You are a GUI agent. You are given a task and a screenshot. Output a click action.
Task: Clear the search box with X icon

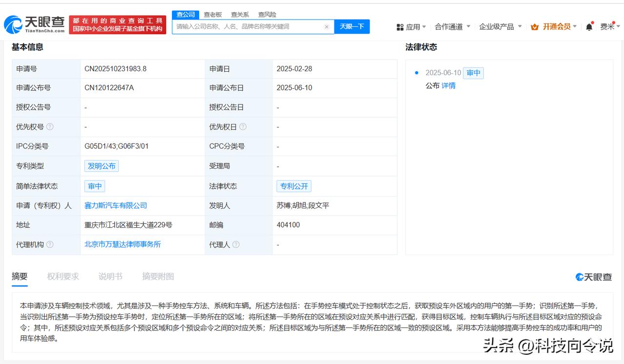pos(327,27)
